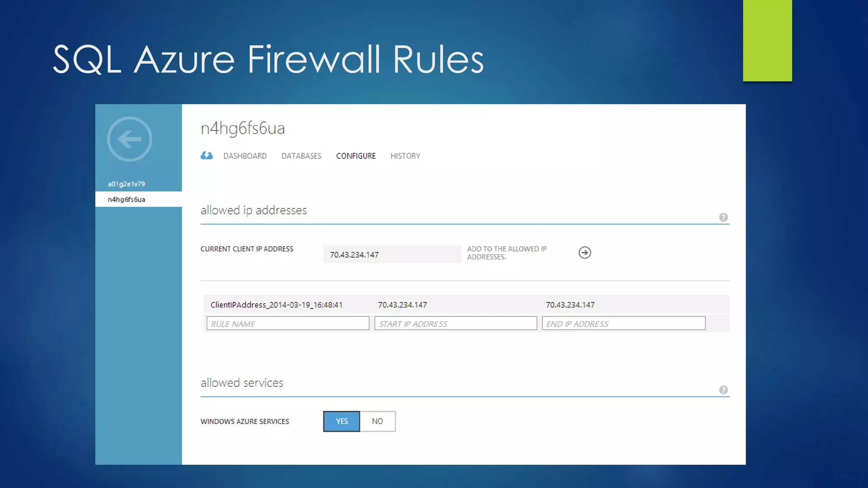Open the DASHBOARD tab
The image size is (868, 488).
(245, 156)
